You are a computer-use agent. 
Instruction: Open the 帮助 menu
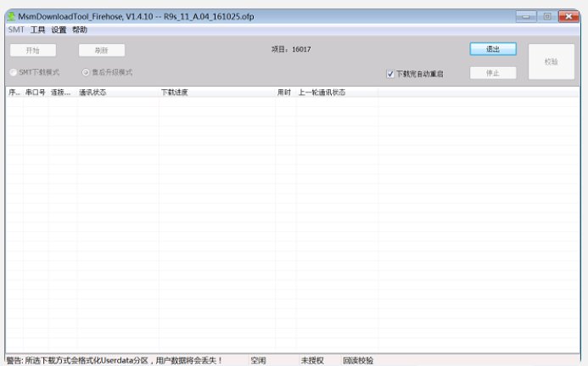(x=80, y=30)
